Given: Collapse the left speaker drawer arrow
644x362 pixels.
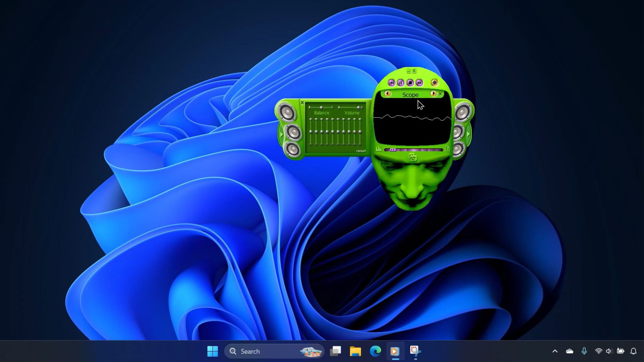Looking at the screenshot, I should coord(281,134).
